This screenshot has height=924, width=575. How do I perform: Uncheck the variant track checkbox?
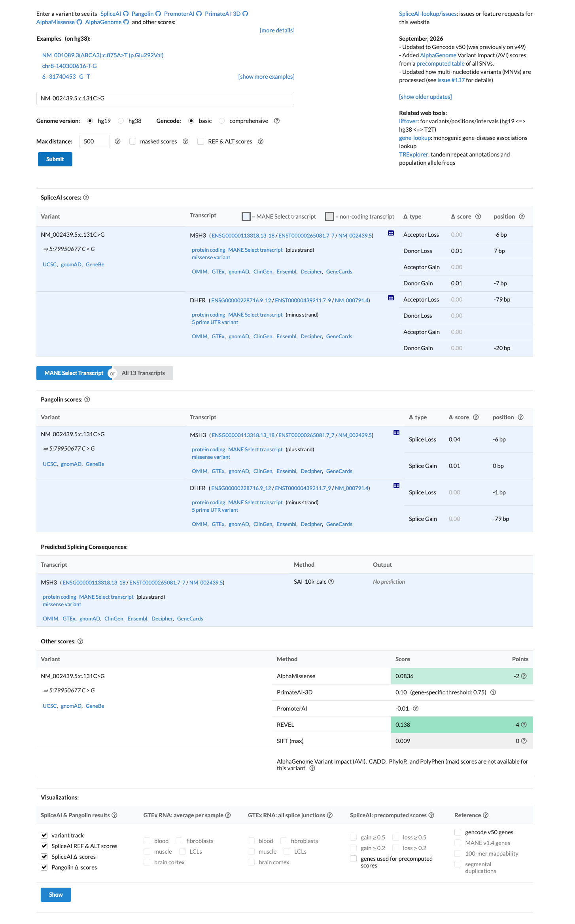[x=44, y=835]
